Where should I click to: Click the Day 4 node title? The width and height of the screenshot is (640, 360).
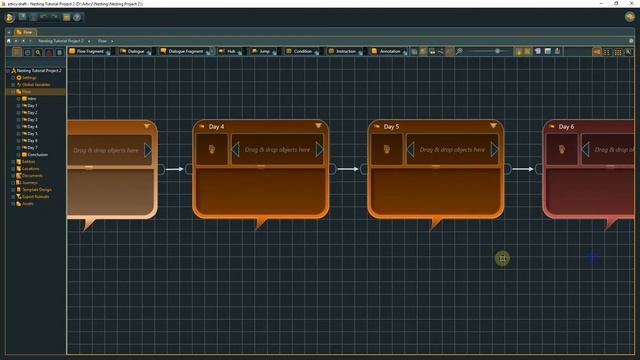(x=216, y=127)
